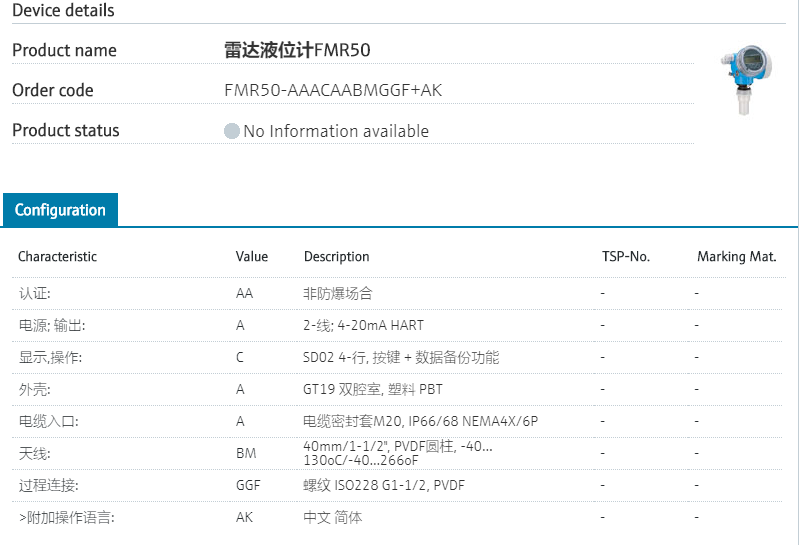Click the Marking Mat. column header
800x545 pixels.
pos(736,257)
